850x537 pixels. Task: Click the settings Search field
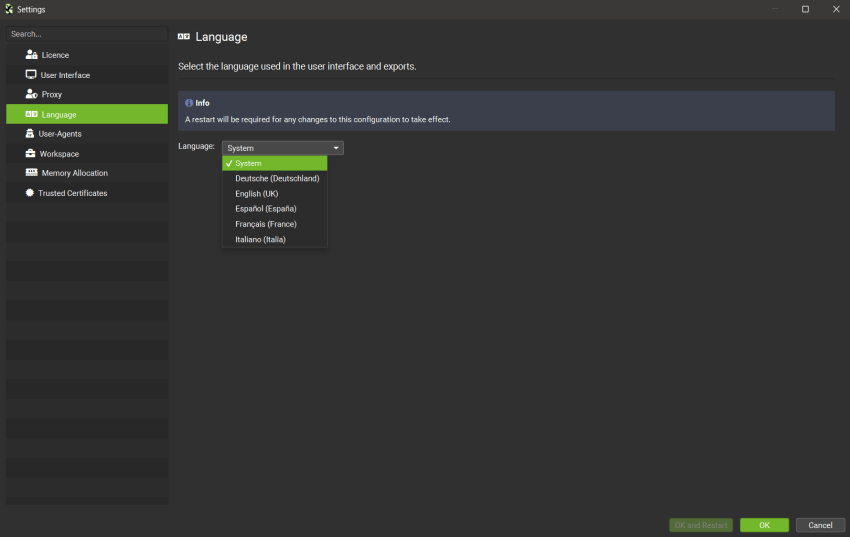pos(87,34)
